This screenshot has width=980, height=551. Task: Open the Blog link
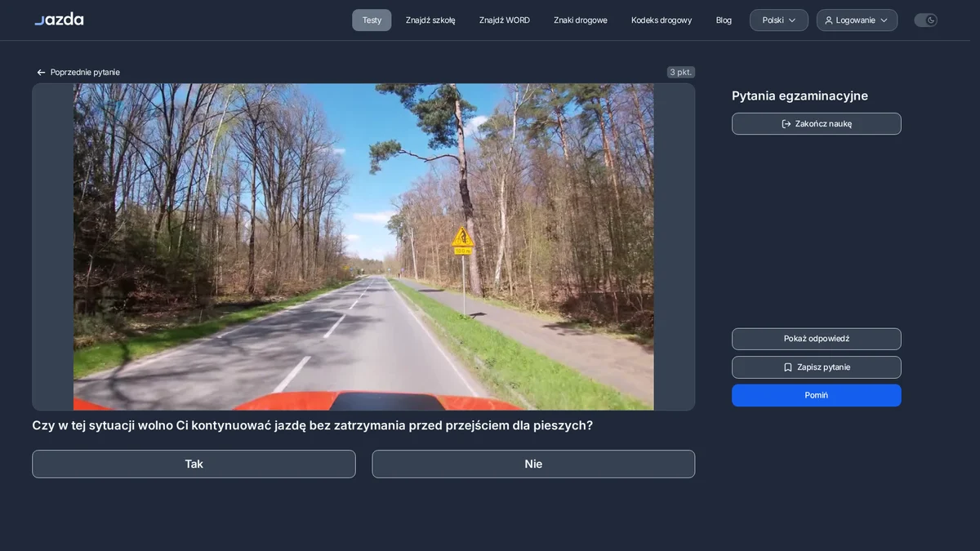pos(724,20)
